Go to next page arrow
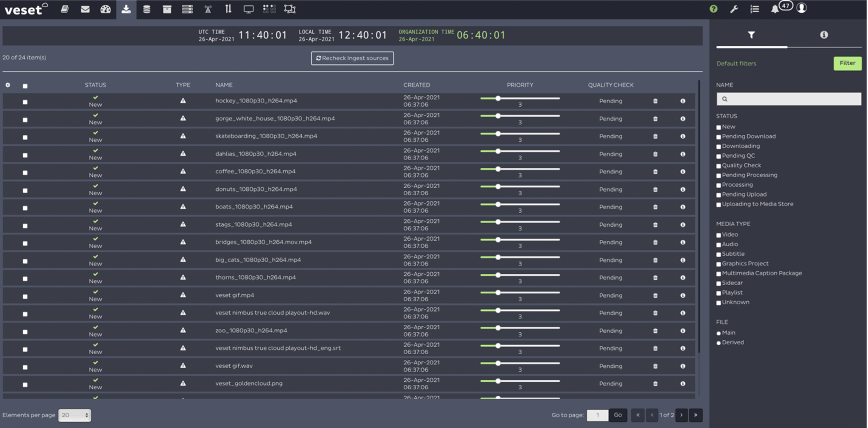Image resolution: width=868 pixels, height=428 pixels. [682, 415]
